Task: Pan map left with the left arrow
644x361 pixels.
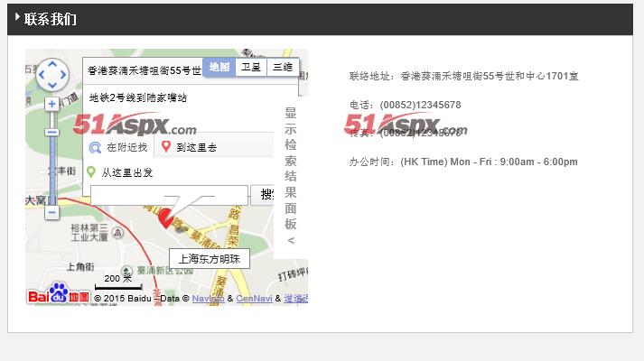Action: (x=41, y=75)
